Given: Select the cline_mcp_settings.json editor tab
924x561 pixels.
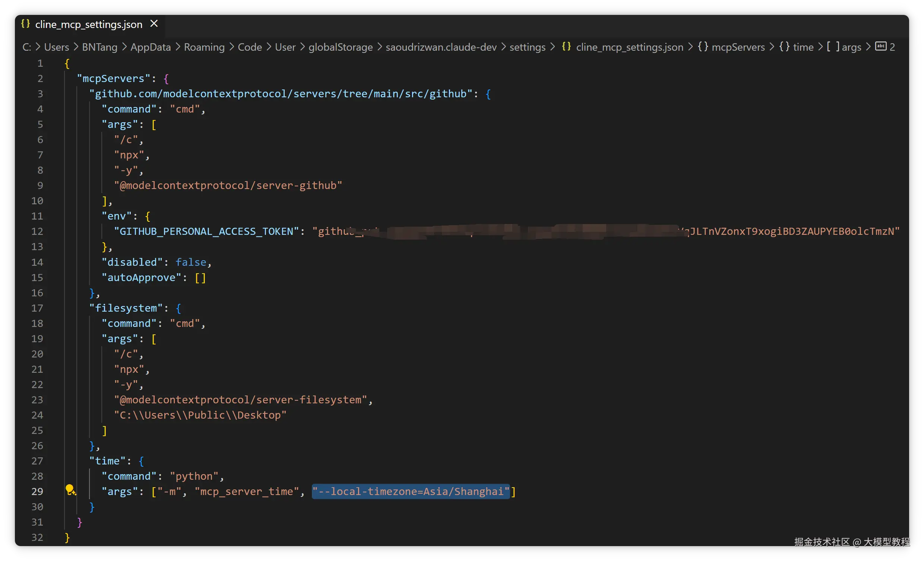Looking at the screenshot, I should (89, 24).
